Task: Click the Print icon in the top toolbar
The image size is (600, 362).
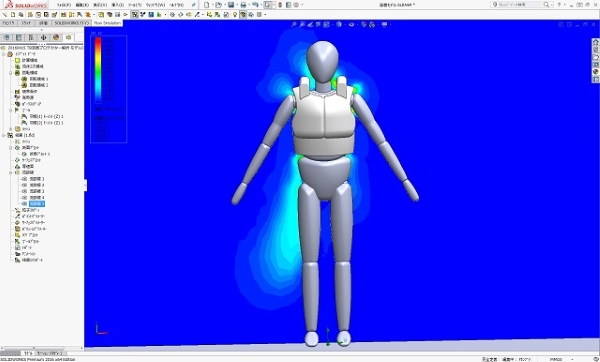Action: [243, 5]
